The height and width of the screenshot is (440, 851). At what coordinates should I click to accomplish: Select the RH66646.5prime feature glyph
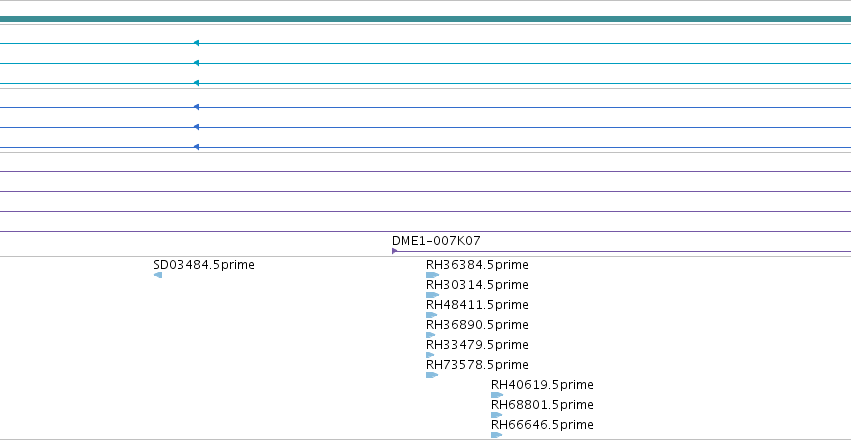[x=497, y=435]
